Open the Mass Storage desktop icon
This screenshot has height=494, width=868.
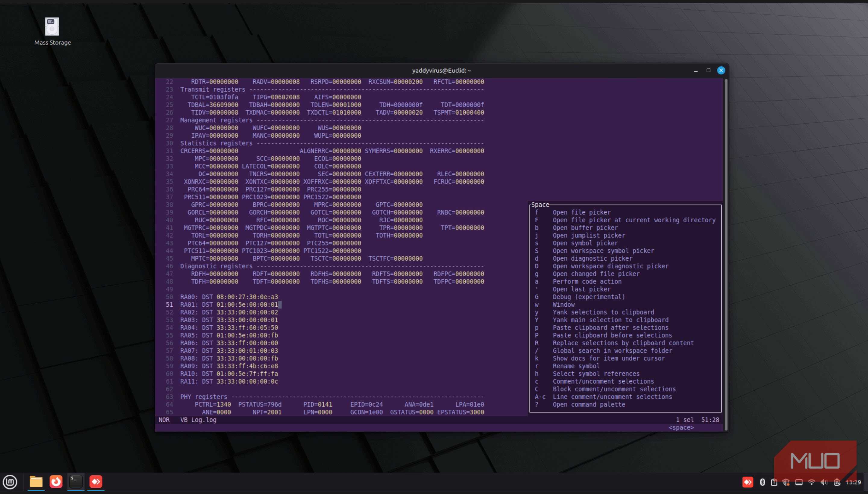pyautogui.click(x=52, y=31)
